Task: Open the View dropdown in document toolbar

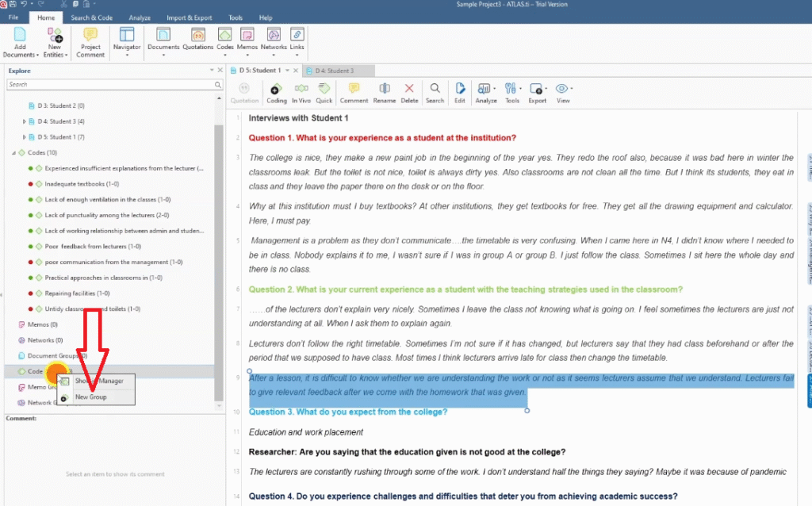Action: tap(563, 93)
